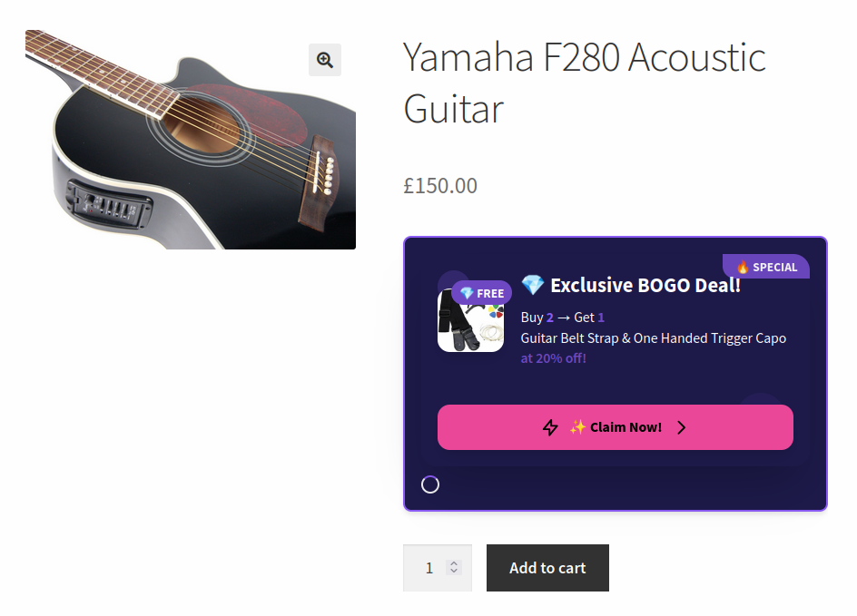Image resolution: width=857 pixels, height=616 pixels.
Task: Click the diamond FREE badge on thumbnail
Action: [x=482, y=293]
